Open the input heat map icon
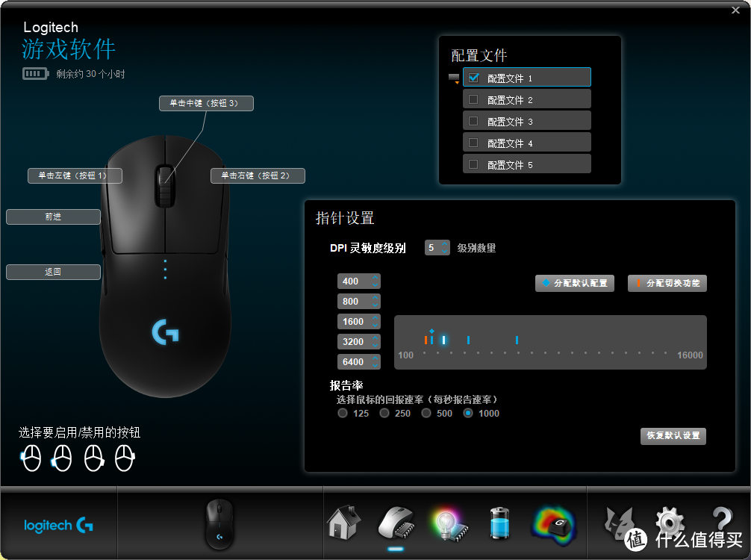 (554, 526)
